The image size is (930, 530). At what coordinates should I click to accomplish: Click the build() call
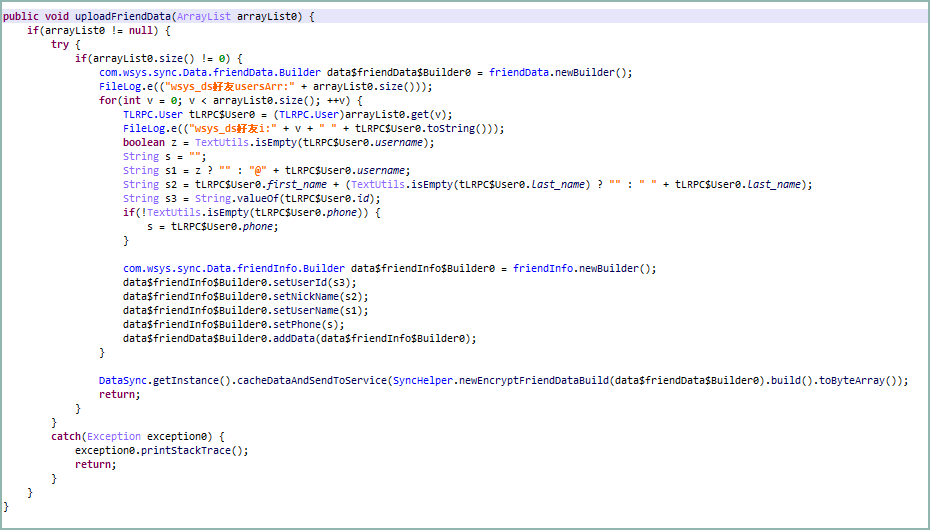coord(792,381)
